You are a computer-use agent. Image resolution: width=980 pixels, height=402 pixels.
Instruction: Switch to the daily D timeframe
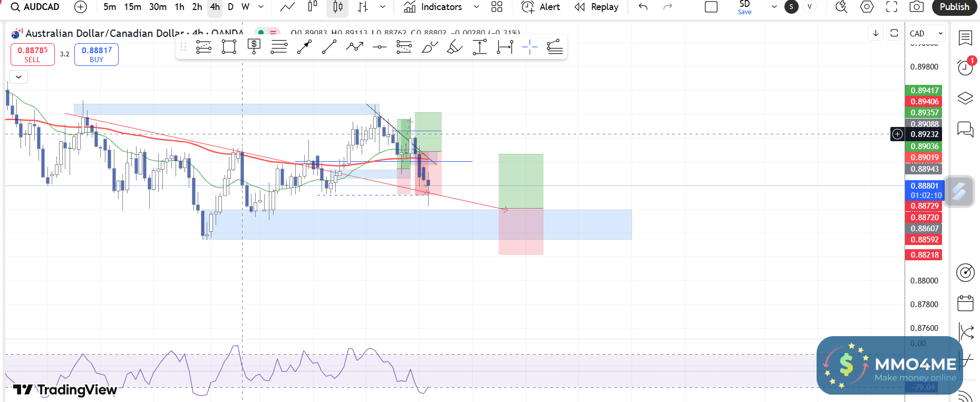[230, 7]
